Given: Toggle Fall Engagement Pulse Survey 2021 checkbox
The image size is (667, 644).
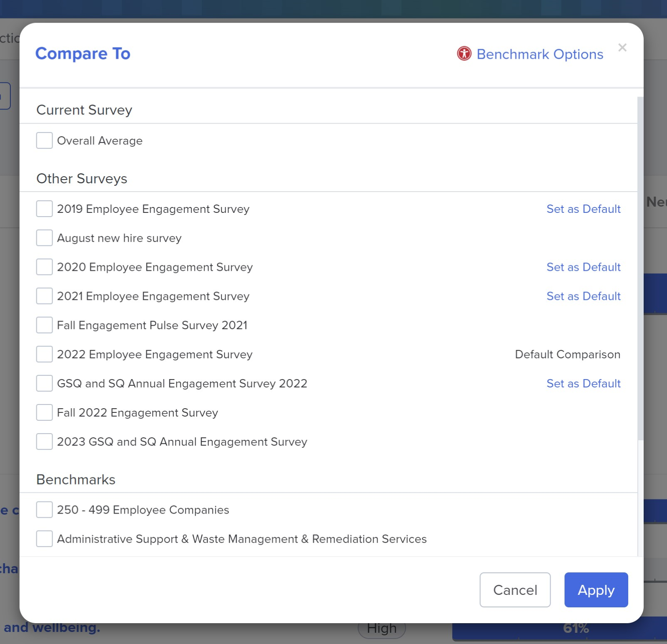Looking at the screenshot, I should (44, 325).
